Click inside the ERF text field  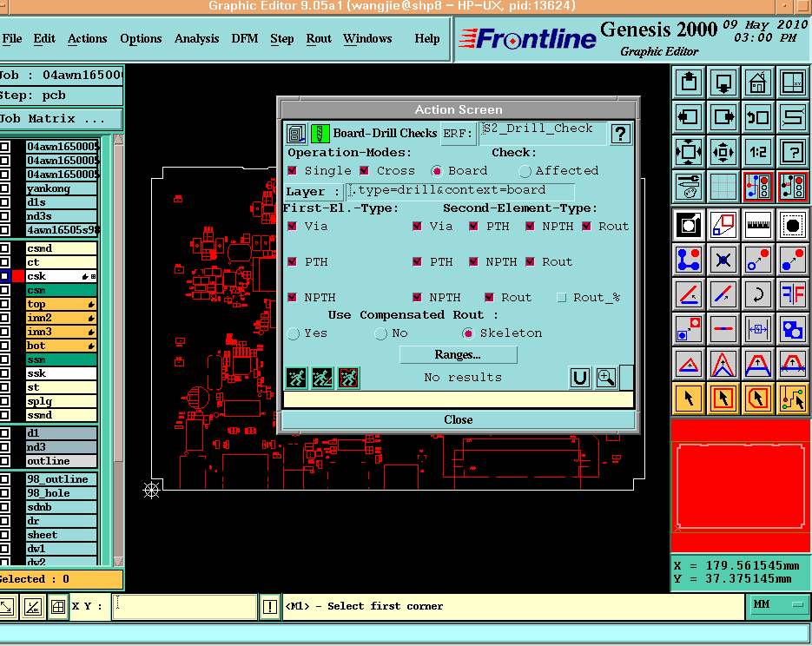(x=543, y=132)
